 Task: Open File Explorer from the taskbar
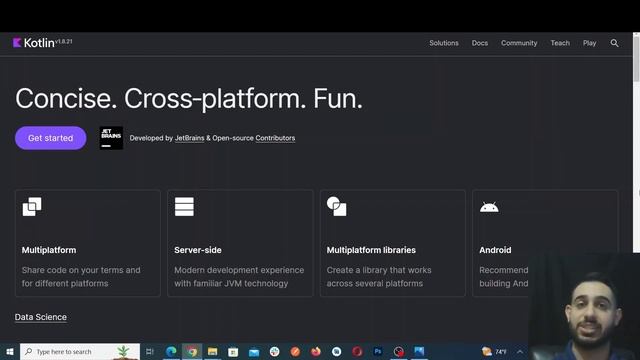coord(212,351)
